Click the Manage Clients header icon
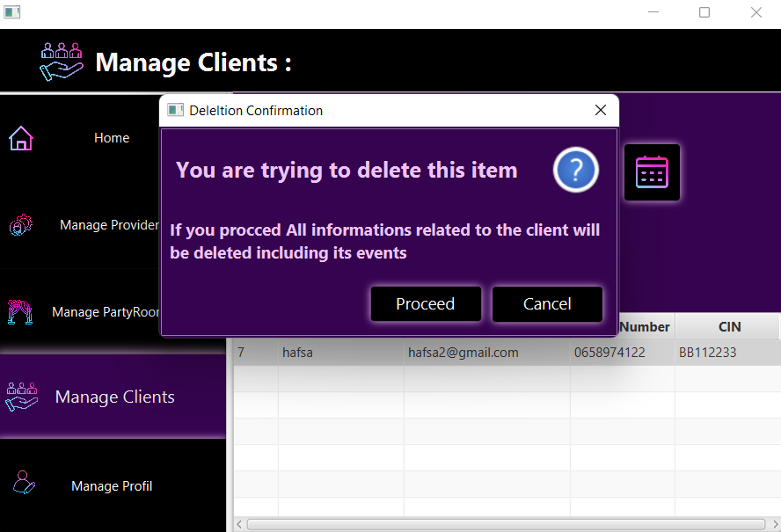Image resolution: width=781 pixels, height=532 pixels. pos(62,62)
